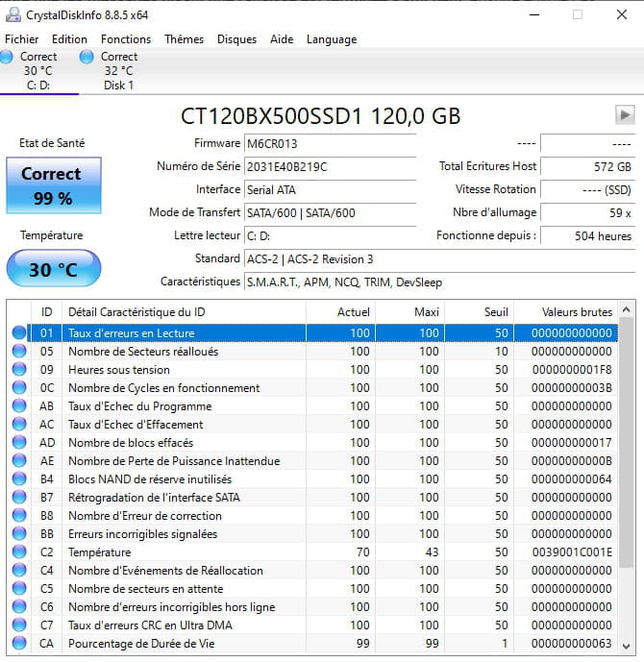
Task: Click the raw value 00000000003B
Action: coord(572,388)
